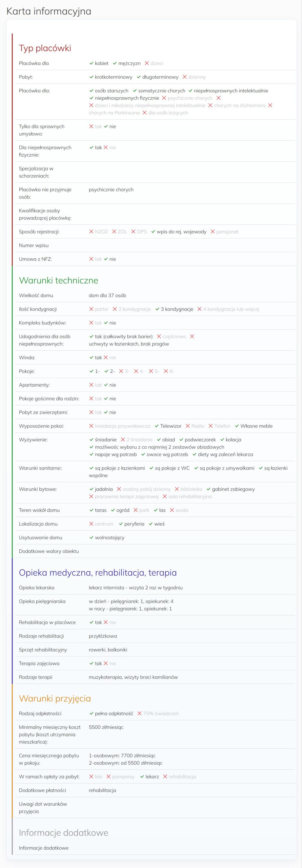
Task: Click the "nie" check in the Umowa z NFZ row
Action: coord(106,259)
